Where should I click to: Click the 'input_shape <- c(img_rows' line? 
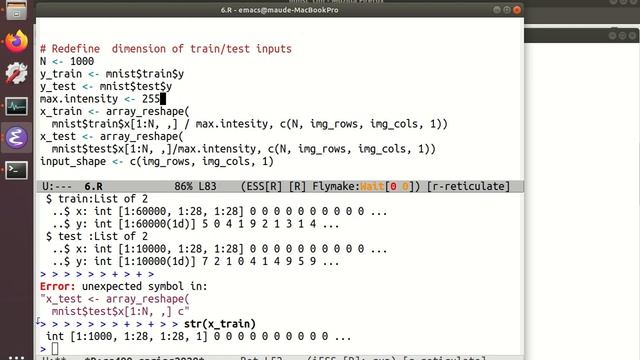[x=157, y=162]
